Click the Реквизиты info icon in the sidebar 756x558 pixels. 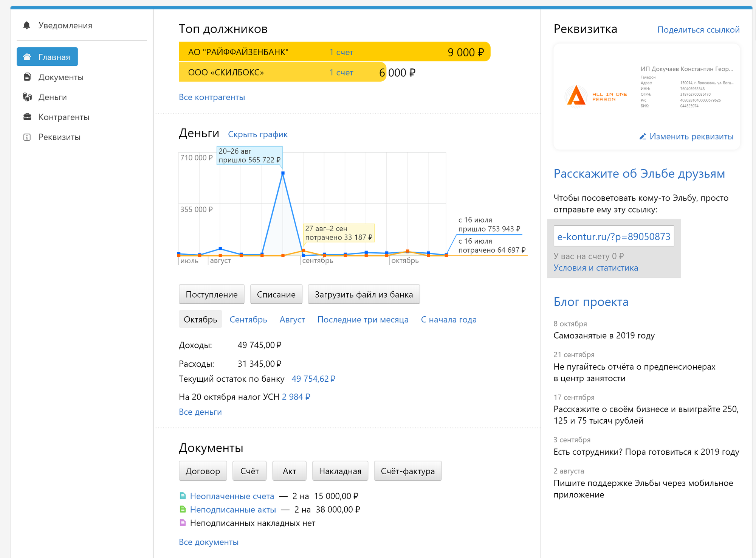(x=27, y=137)
